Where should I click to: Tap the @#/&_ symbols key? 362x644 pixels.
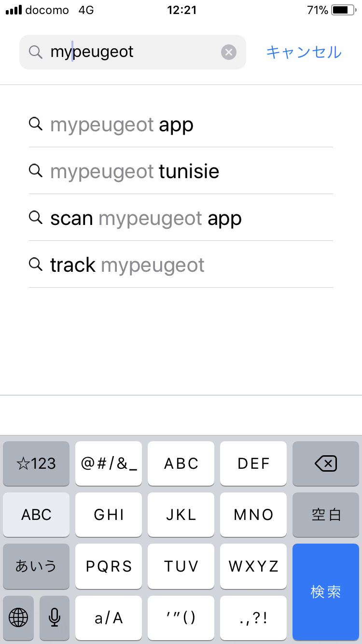point(109,464)
